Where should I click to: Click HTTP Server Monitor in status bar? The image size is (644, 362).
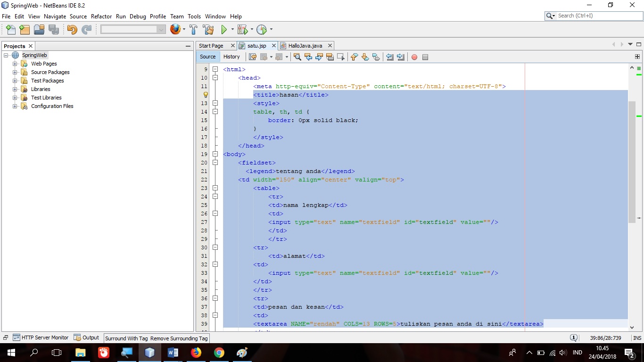(44, 337)
